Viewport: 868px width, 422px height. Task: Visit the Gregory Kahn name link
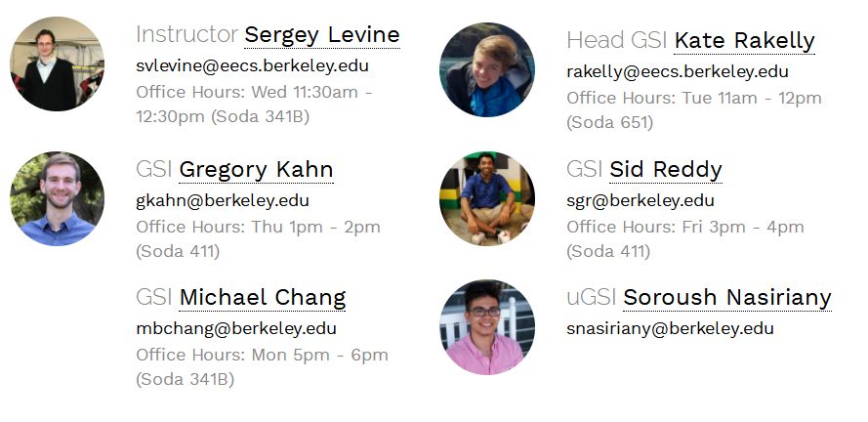(x=256, y=169)
